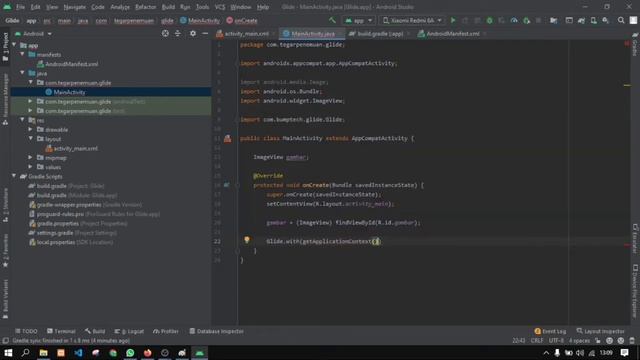Click the MainActivity breadcrumb in navigation bar
Screen dimensions: 640x360
(200, 20)
